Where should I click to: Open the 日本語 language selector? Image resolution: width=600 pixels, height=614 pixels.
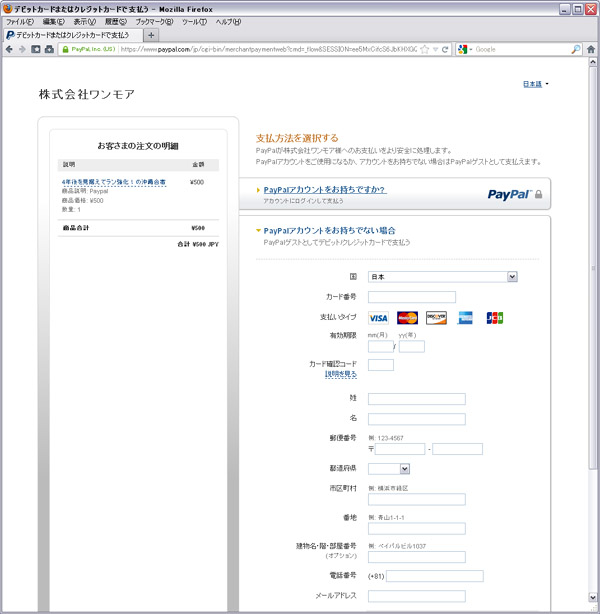pyautogui.click(x=536, y=84)
